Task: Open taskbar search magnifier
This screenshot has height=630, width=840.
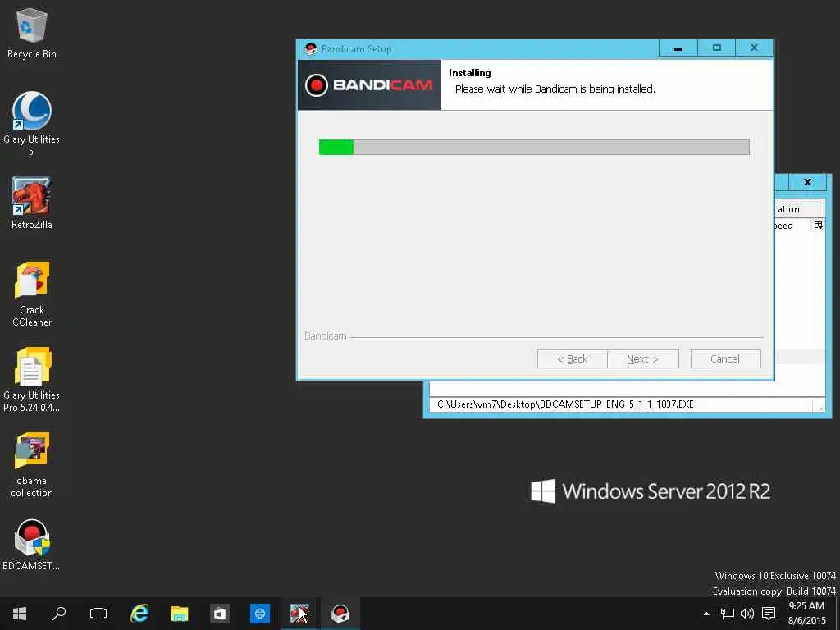Action: 59,614
